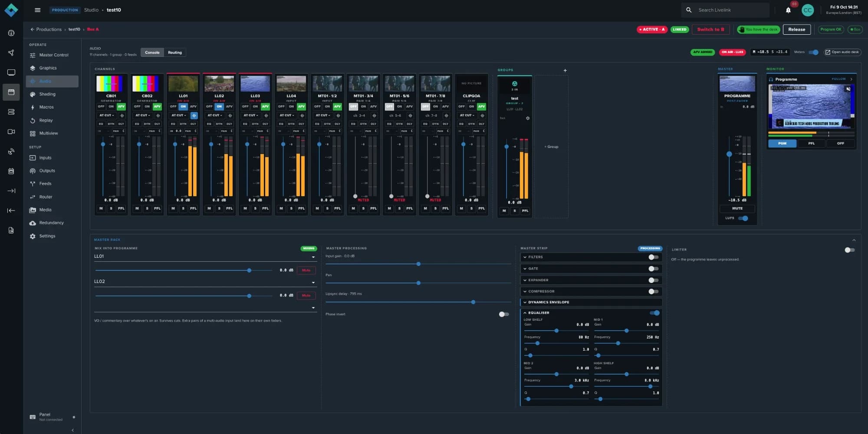This screenshot has width=868, height=434.
Task: Open the camera icon in left rail
Action: point(11,132)
